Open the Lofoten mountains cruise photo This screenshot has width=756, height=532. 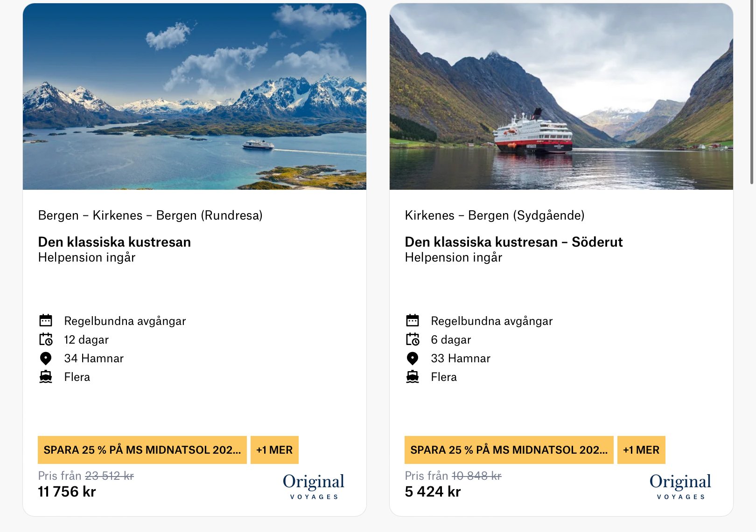pos(195,97)
